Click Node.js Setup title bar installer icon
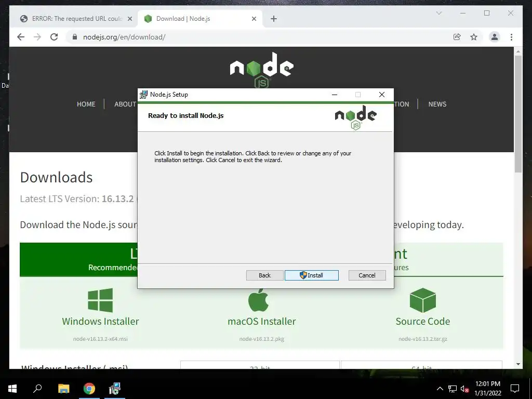Image resolution: width=532 pixels, height=399 pixels. [x=143, y=95]
